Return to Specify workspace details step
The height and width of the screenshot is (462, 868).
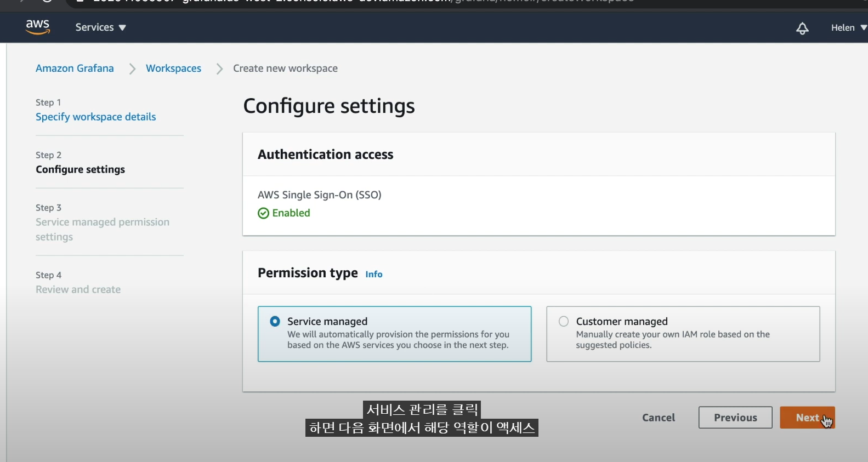coord(96,117)
